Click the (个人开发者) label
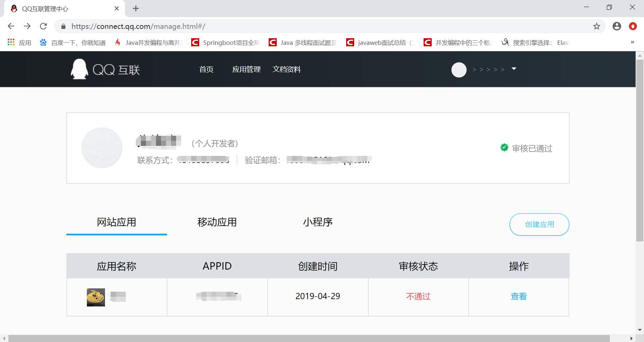 click(215, 144)
